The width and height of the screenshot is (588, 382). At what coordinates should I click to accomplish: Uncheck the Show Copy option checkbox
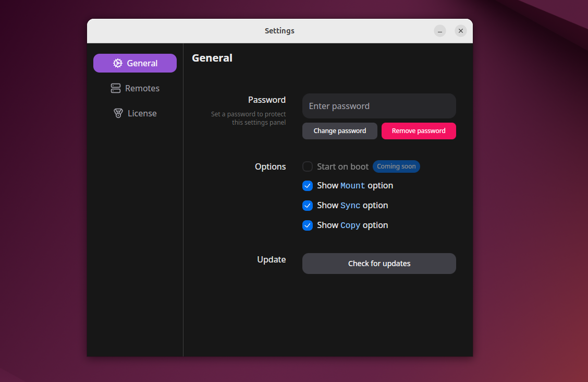(308, 225)
